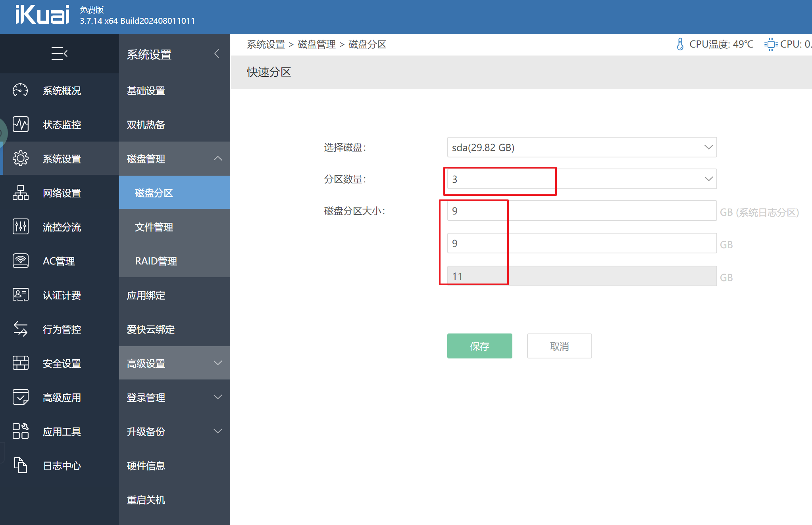Select 双机热备 in the submenu

pos(175,125)
